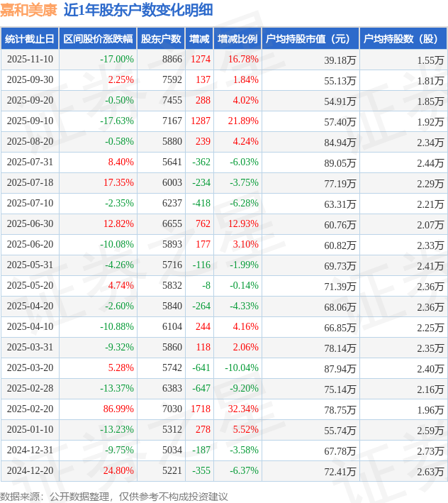Select the 86.99% price change cell

tap(118, 409)
